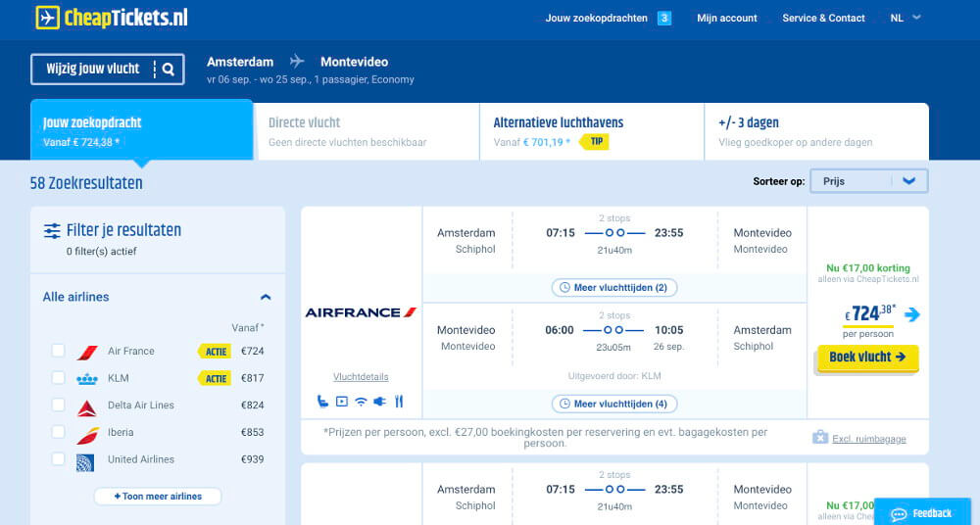
Task: Open the NL language dropdown
Action: (x=905, y=19)
